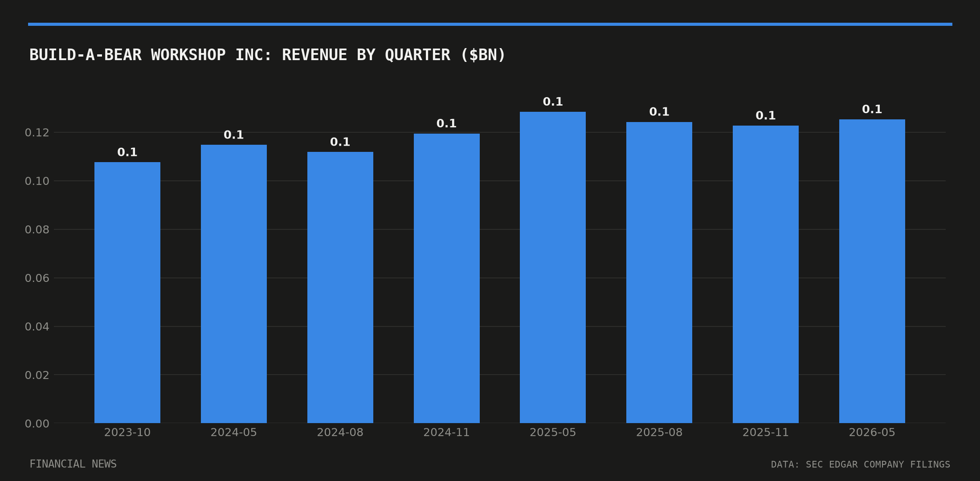
Task: Click the 2024-08 x-axis label
Action: [340, 432]
